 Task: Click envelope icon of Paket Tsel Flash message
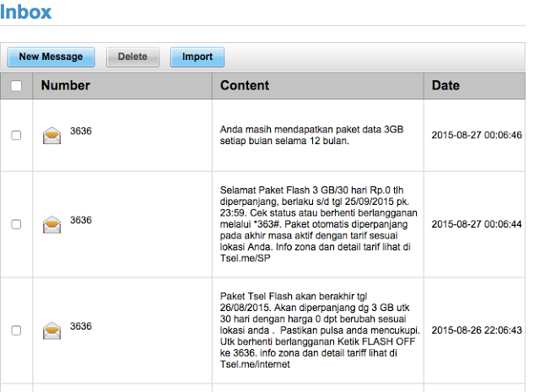tap(51, 330)
